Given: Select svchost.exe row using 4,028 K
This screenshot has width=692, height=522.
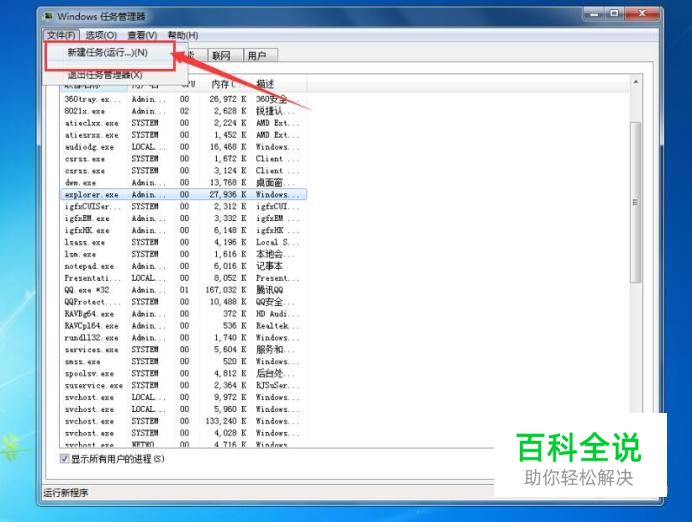Looking at the screenshot, I should pos(183,433).
